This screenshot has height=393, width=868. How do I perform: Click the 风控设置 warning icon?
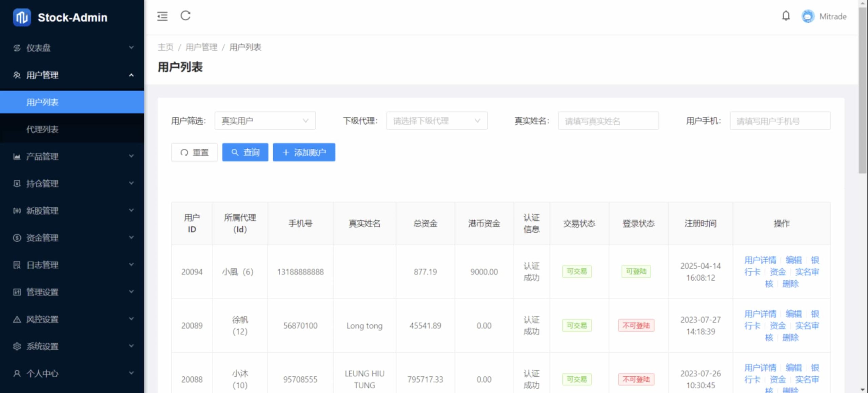click(17, 319)
